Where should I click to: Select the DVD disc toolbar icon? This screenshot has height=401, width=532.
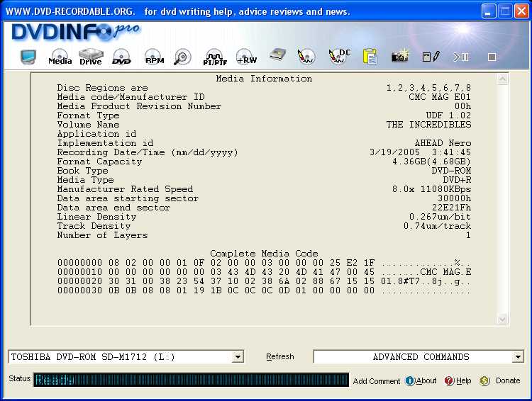pyautogui.click(x=121, y=57)
